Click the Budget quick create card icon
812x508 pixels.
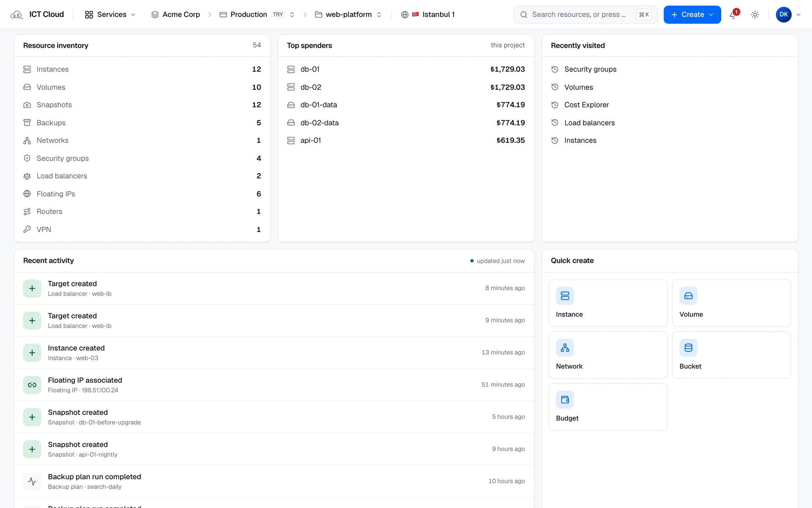pyautogui.click(x=565, y=400)
